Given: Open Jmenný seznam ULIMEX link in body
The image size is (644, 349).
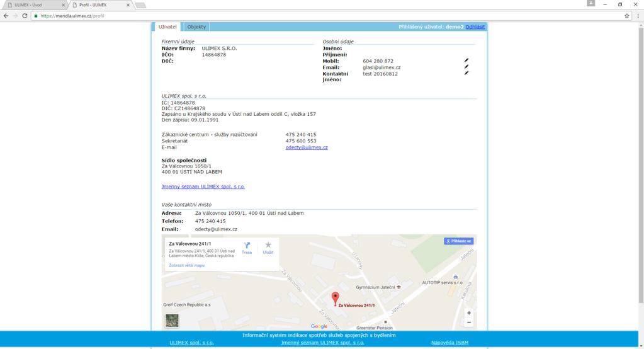Looking at the screenshot, I should [x=203, y=186].
